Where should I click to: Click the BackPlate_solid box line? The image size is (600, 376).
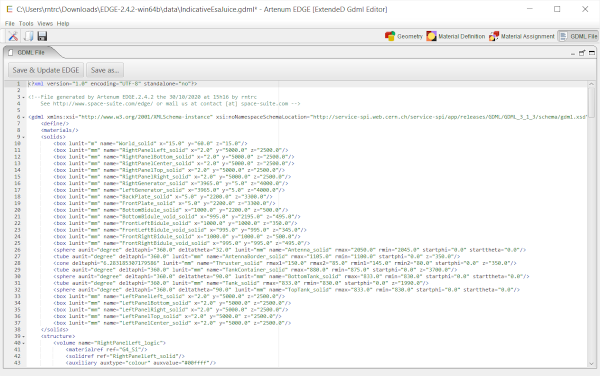coord(163,197)
